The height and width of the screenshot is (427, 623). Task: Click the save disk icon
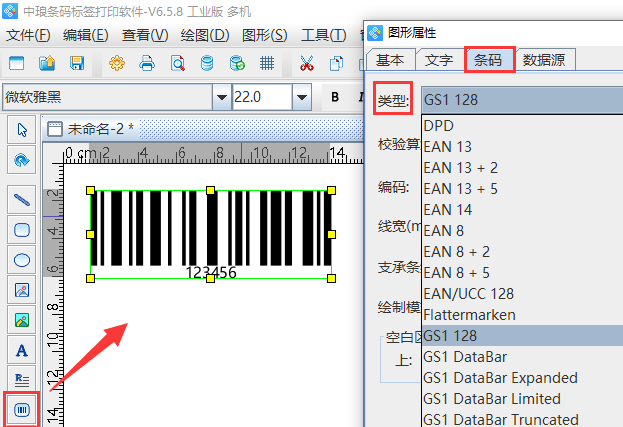click(76, 64)
